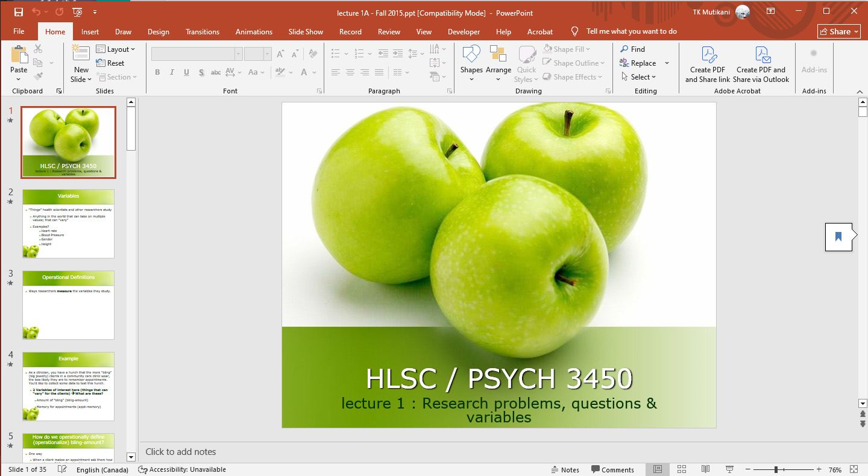Image resolution: width=868 pixels, height=476 pixels.
Task: Switch to Slide Sorter view icon
Action: 682,469
